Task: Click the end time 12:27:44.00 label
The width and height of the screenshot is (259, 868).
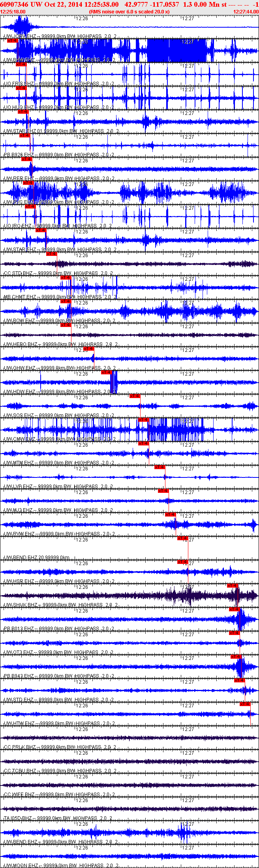Action: click(246, 12)
